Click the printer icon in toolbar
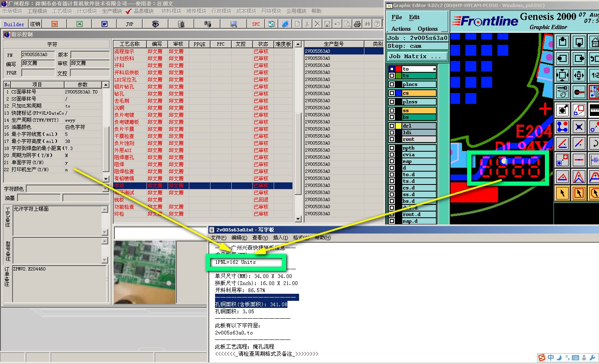The image size is (599, 364). pos(357,24)
